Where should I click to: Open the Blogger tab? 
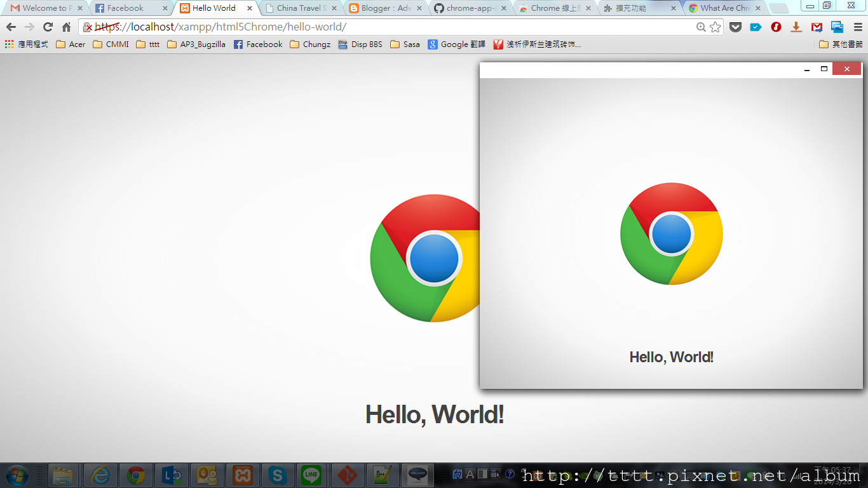(385, 8)
